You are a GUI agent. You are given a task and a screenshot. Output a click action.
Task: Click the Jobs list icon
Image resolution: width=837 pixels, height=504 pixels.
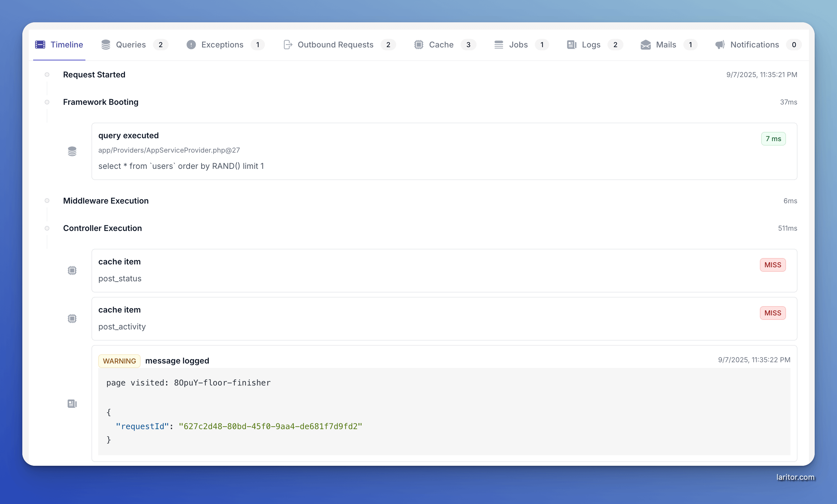[498, 45]
